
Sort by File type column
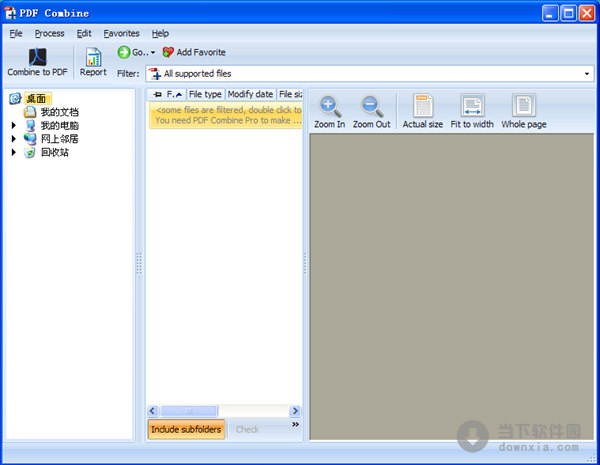pyautogui.click(x=205, y=94)
